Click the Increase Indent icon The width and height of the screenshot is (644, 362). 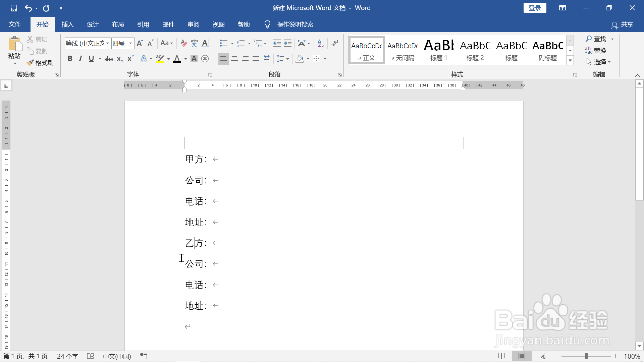coord(288,43)
